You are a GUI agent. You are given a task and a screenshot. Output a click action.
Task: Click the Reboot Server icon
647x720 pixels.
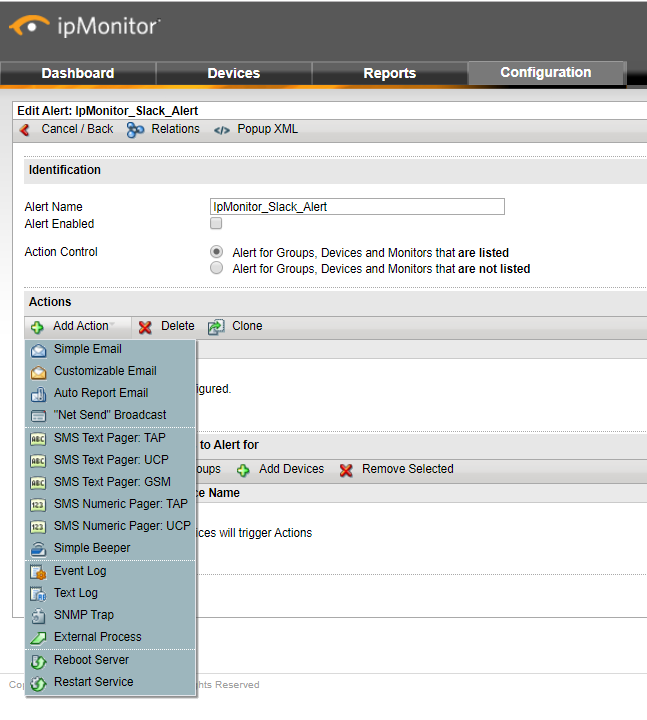point(39,661)
